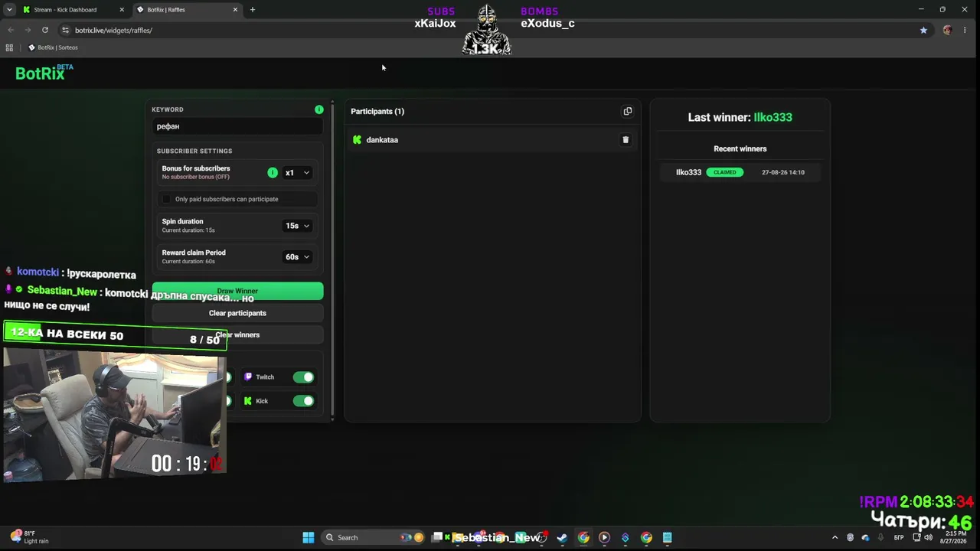Open a new browser tab with plus

[253, 10]
